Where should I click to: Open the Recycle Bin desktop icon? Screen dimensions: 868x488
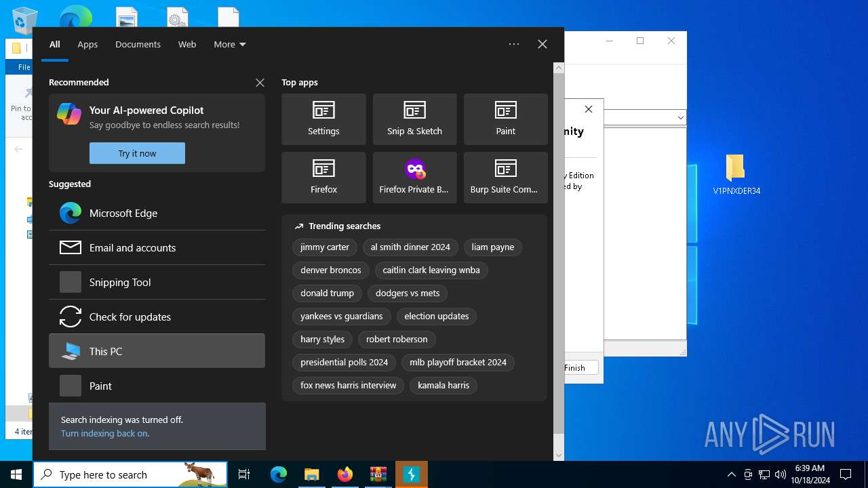pyautogui.click(x=24, y=20)
